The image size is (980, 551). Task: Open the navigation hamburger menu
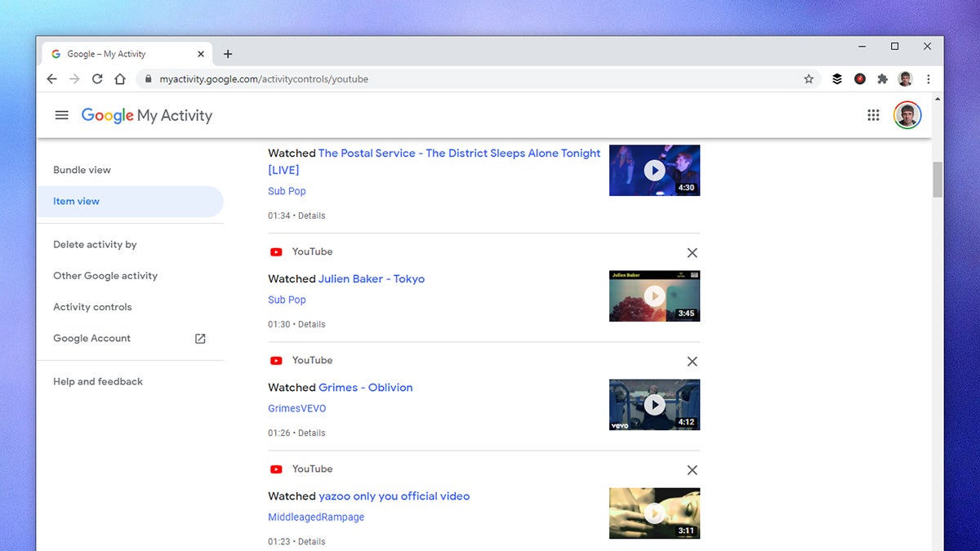coord(61,115)
